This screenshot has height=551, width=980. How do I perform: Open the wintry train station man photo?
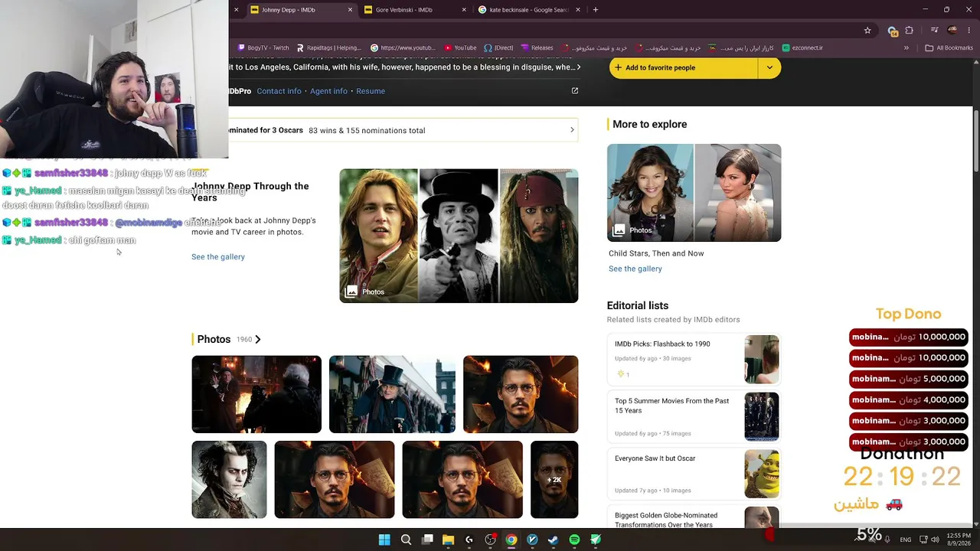(x=392, y=394)
